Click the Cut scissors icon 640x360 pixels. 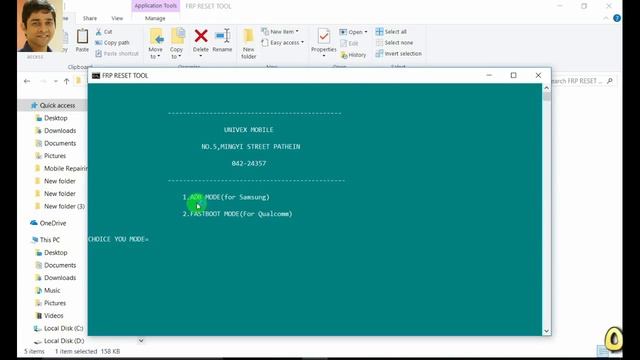98,31
